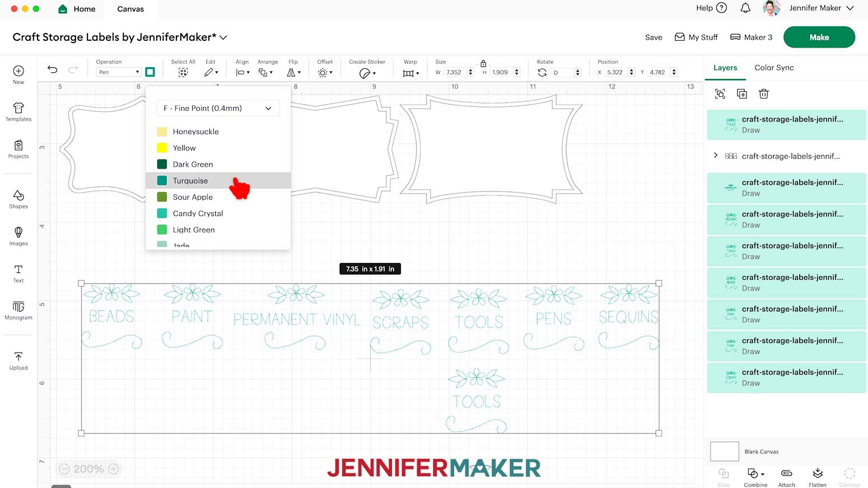Choose Honeysuckle pen color
868x488 pixels.
(218, 132)
